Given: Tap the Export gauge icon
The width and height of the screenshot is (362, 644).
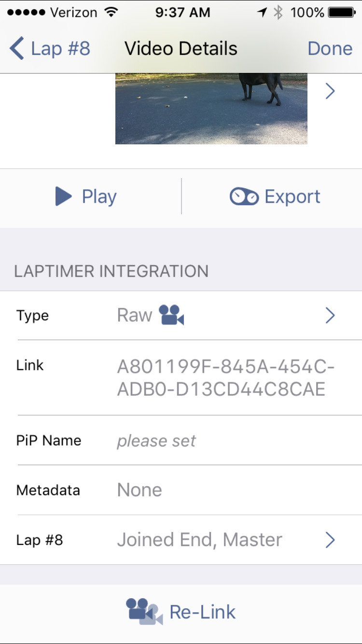Looking at the screenshot, I should coord(244,196).
